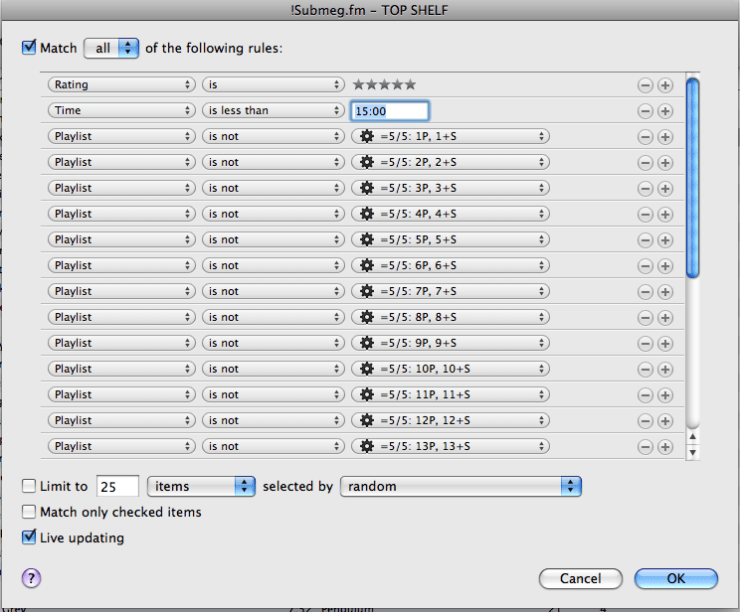The height and width of the screenshot is (612, 740).
Task: Expand the 'random' selected by dropdown
Action: coord(460,486)
